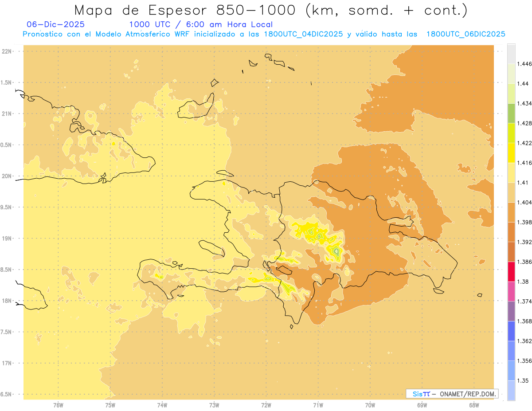Click the '1000 UTC / 6:00 am Hora Local' text

tap(201, 24)
